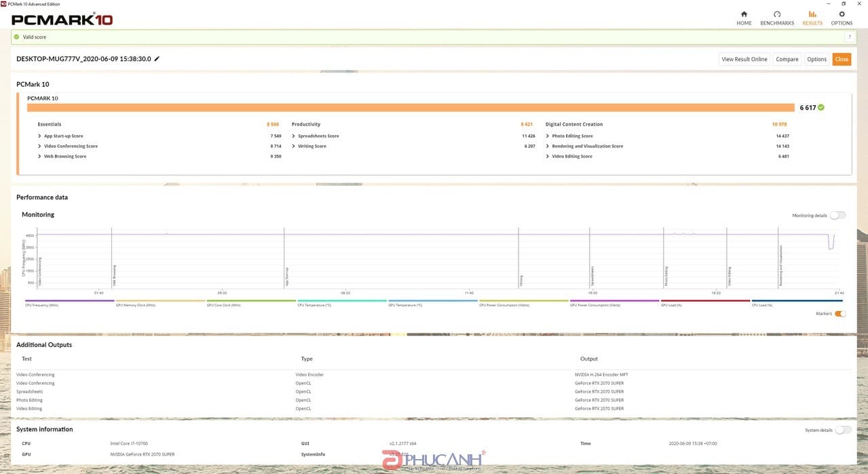The image size is (868, 474).
Task: Toggle the CPU Power Consumption legend swatch
Action: 524,301
